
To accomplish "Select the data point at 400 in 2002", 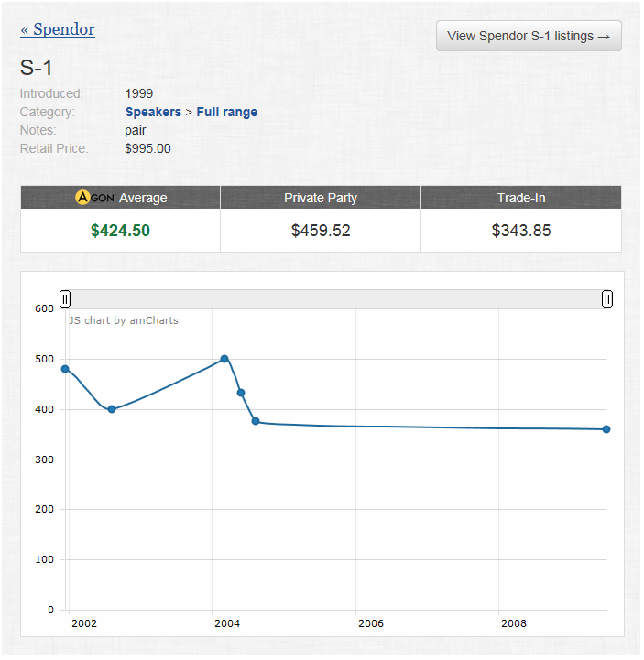I will coord(112,410).
